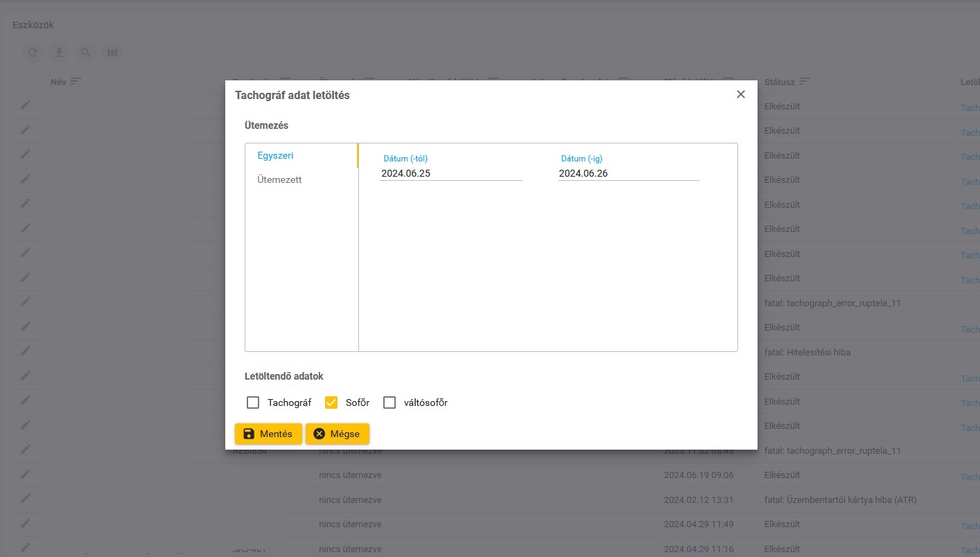This screenshot has height=557, width=980.
Task: Click the download icon in the toolbar
Action: coord(59,53)
